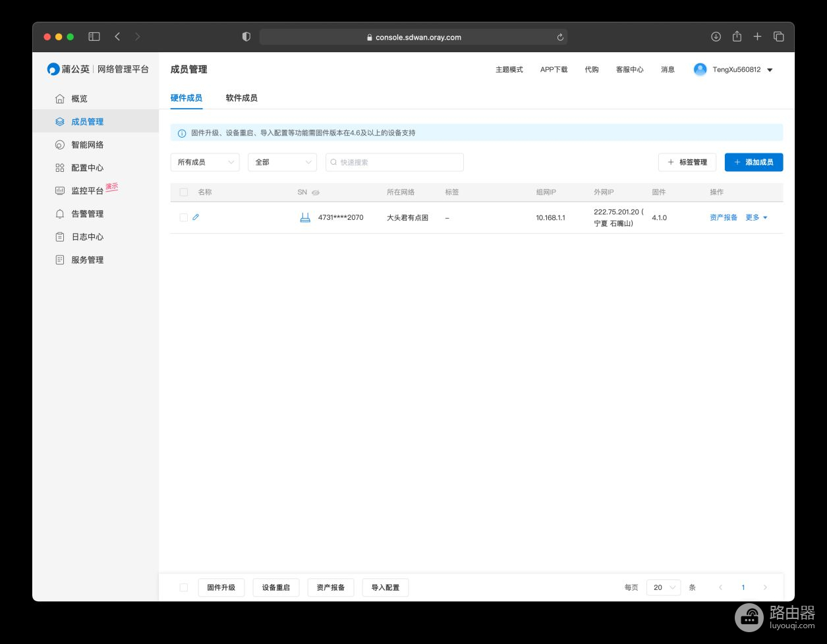Tick the bottom bar select-all checkbox

tap(184, 587)
